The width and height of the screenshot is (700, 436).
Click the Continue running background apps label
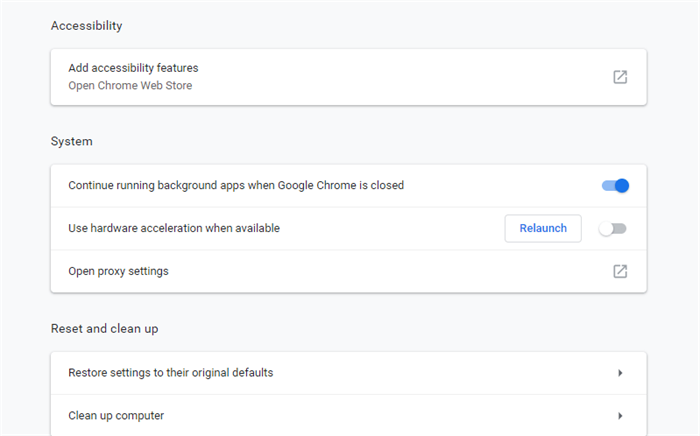click(236, 185)
